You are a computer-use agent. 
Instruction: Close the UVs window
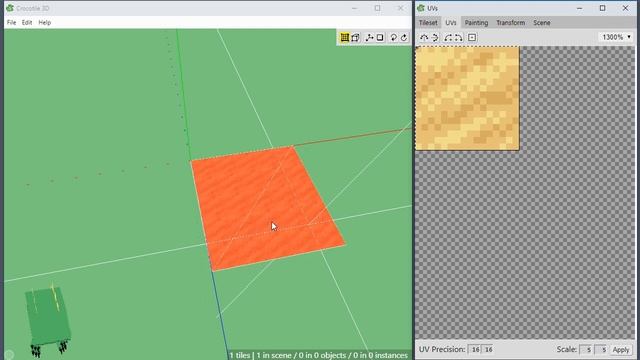(625, 8)
